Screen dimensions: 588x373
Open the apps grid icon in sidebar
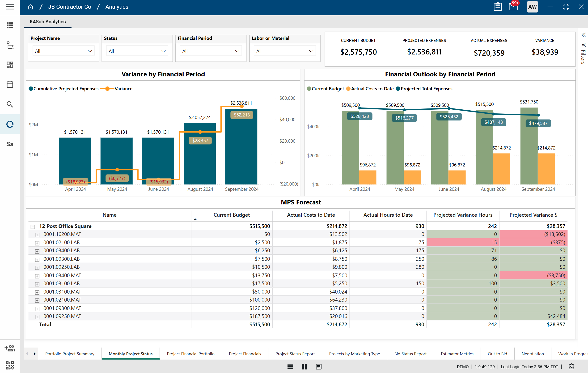click(x=10, y=25)
